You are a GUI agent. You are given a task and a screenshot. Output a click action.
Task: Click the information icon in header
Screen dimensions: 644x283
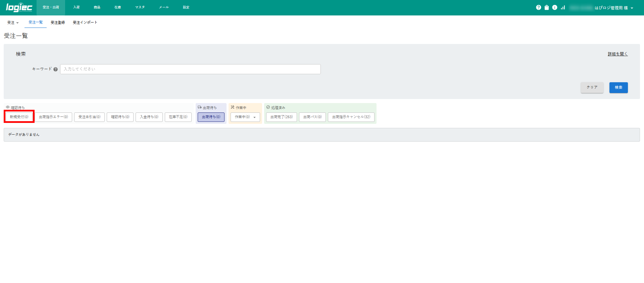click(x=555, y=7)
